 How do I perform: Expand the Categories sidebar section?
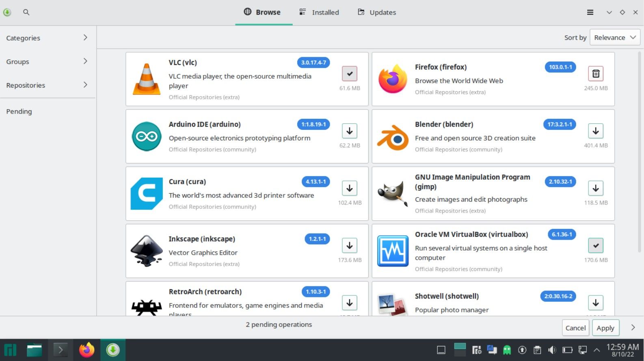(x=48, y=38)
